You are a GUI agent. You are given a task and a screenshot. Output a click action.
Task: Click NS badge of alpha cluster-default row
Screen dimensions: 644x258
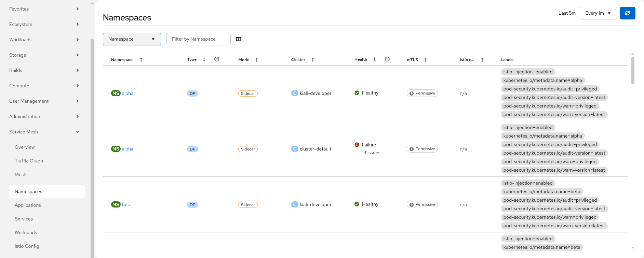tap(116, 149)
